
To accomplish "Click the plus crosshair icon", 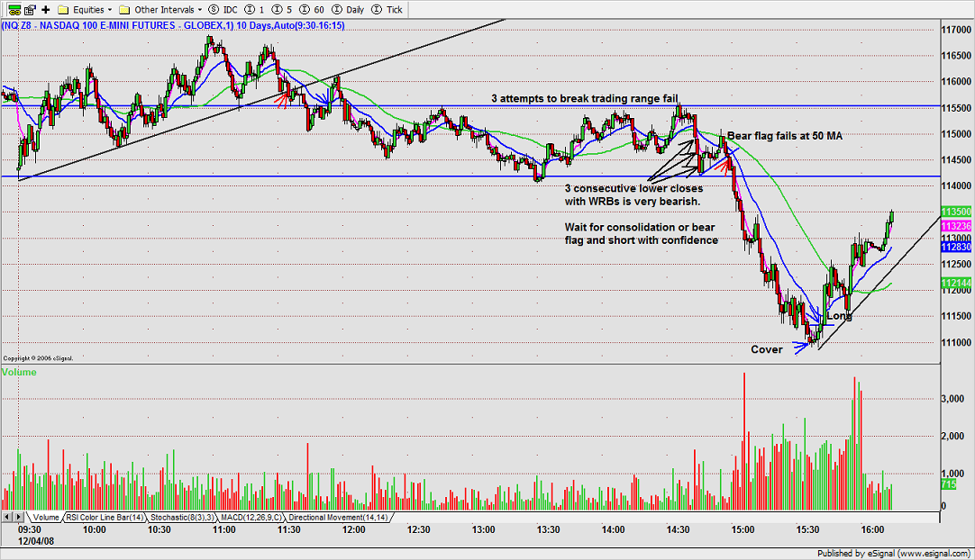I will [x=45, y=9].
